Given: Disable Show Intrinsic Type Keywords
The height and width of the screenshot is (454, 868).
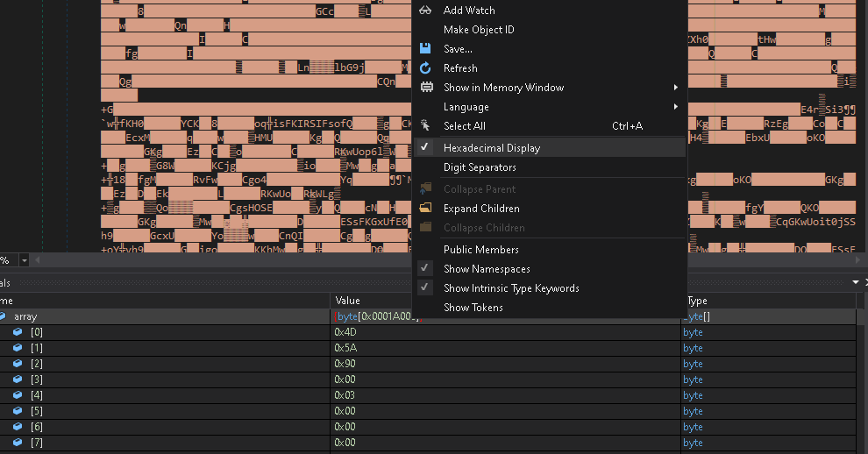Looking at the screenshot, I should 511,288.
